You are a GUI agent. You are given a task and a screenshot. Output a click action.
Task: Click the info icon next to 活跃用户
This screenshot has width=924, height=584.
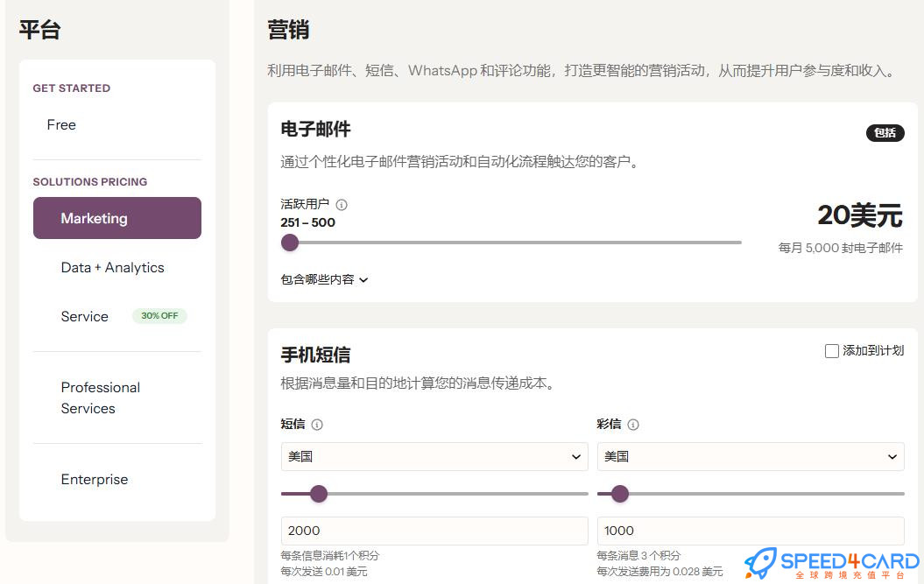(x=342, y=205)
